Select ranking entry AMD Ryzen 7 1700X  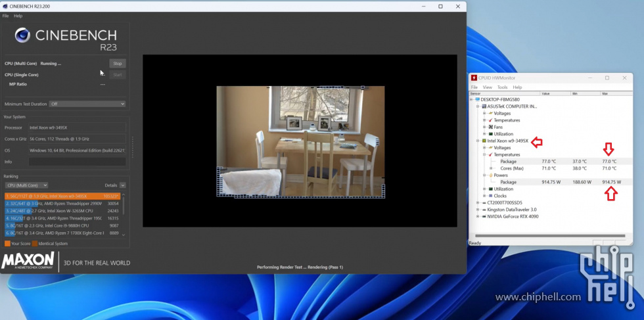(62, 233)
